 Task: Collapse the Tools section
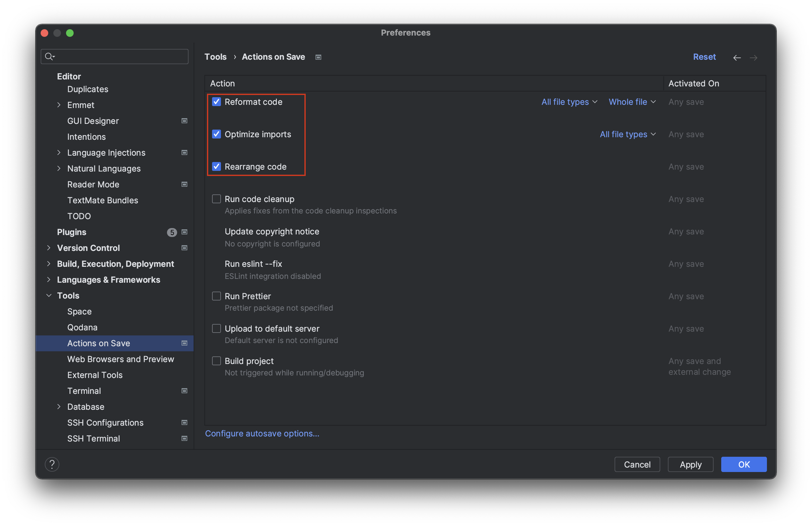49,296
